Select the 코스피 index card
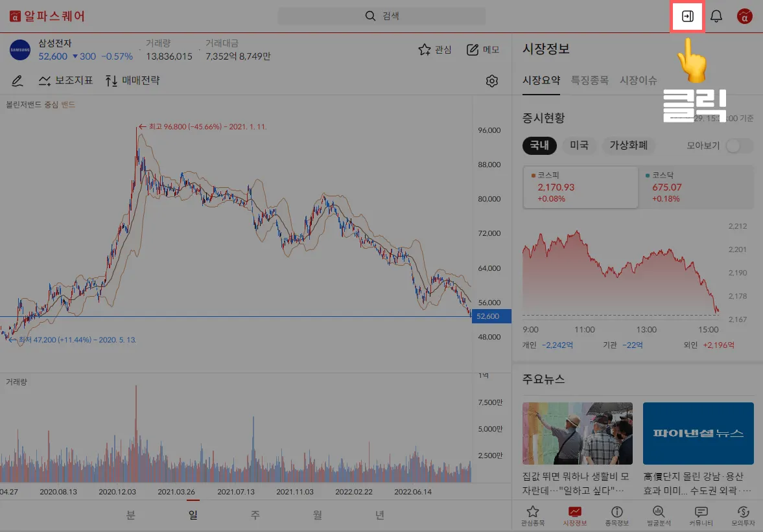The height and width of the screenshot is (532, 763). click(x=580, y=187)
